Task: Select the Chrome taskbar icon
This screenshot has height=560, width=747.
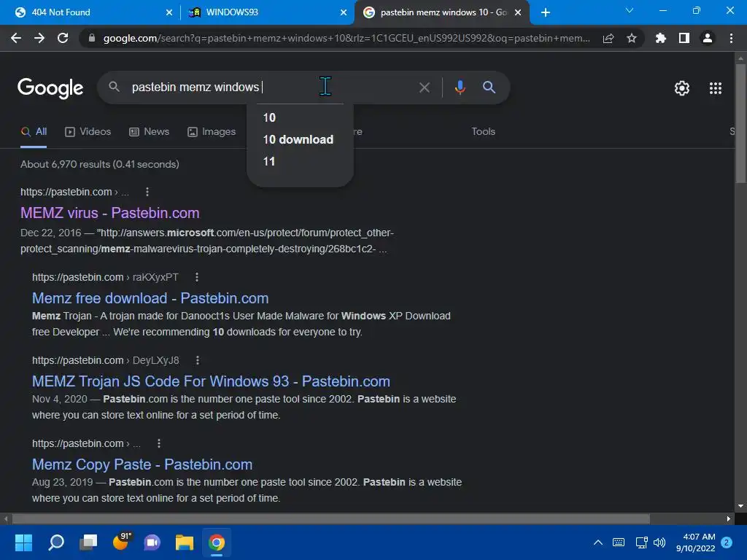Action: coord(216,542)
